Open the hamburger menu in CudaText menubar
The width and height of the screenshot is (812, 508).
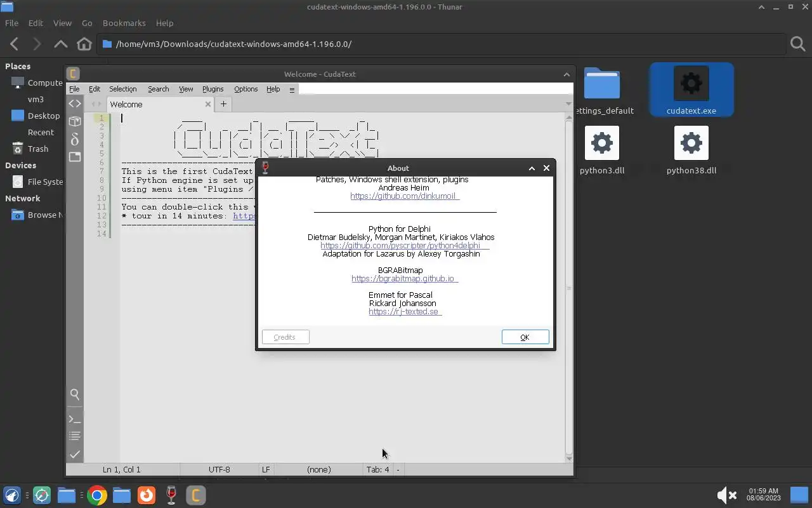292,89
